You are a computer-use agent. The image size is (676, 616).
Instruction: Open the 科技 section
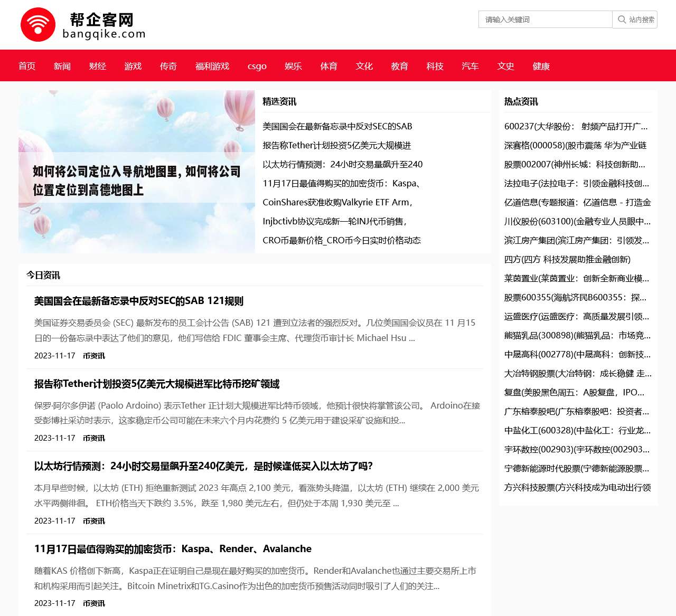[434, 66]
